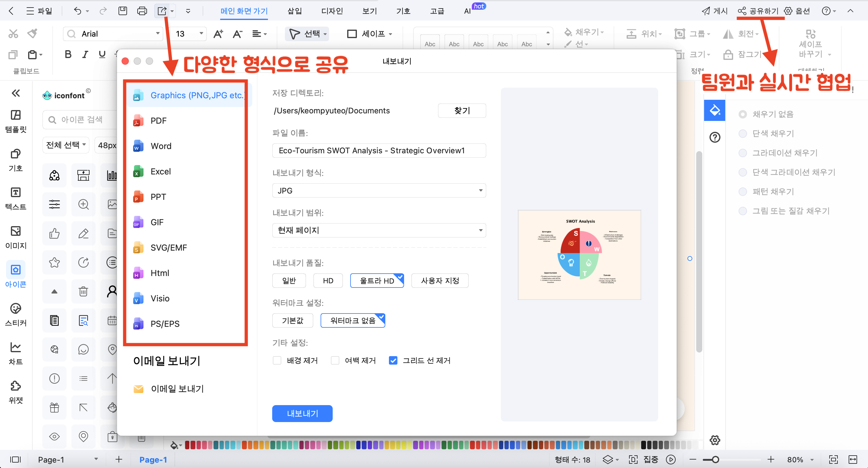Open the Arial font family dropdown
The width and height of the screenshot is (868, 468).
(157, 33)
